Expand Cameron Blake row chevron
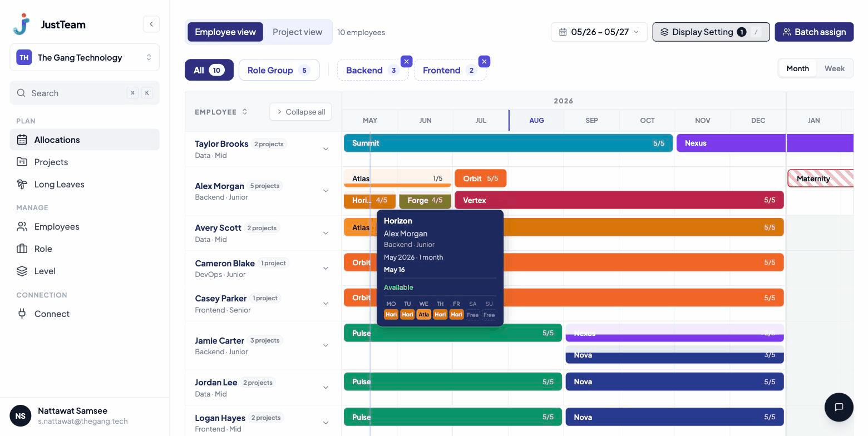 325,268
